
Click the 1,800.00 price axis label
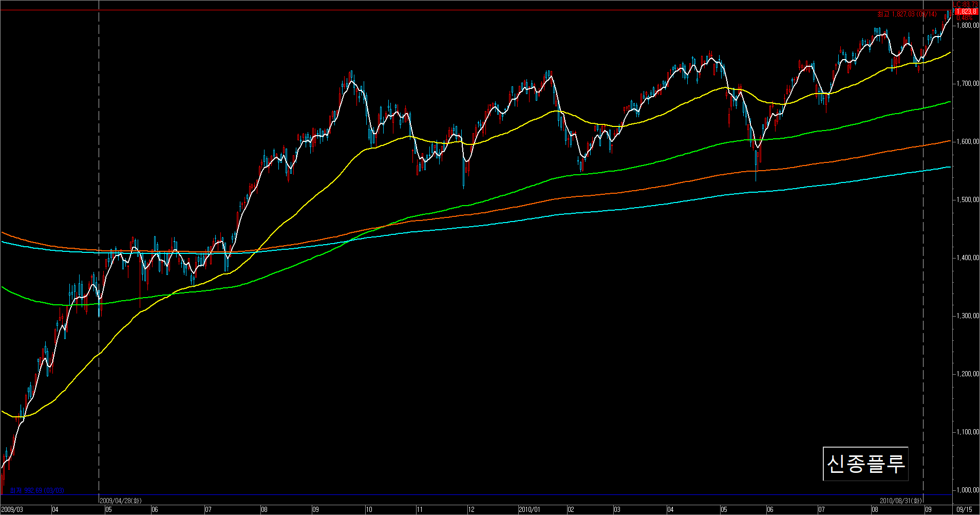[x=968, y=25]
